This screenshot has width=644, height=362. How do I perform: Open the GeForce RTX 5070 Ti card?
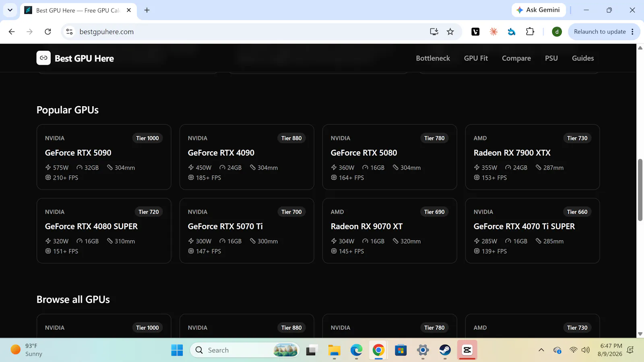coord(247,230)
